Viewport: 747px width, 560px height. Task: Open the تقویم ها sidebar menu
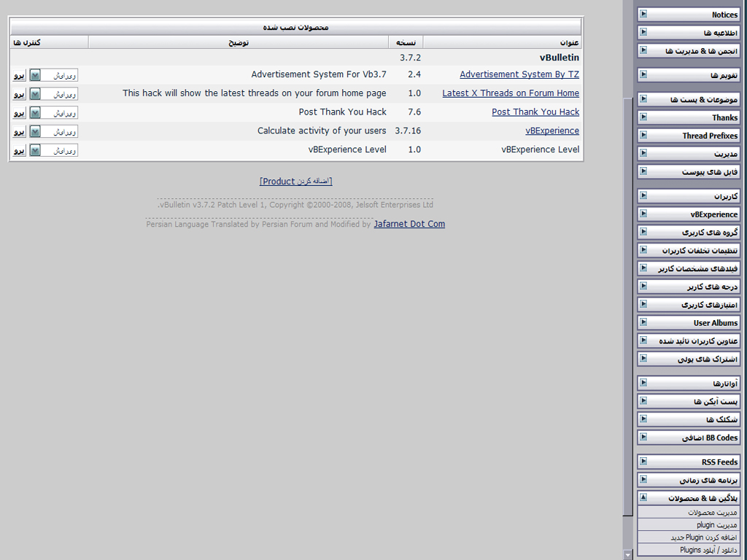click(689, 75)
